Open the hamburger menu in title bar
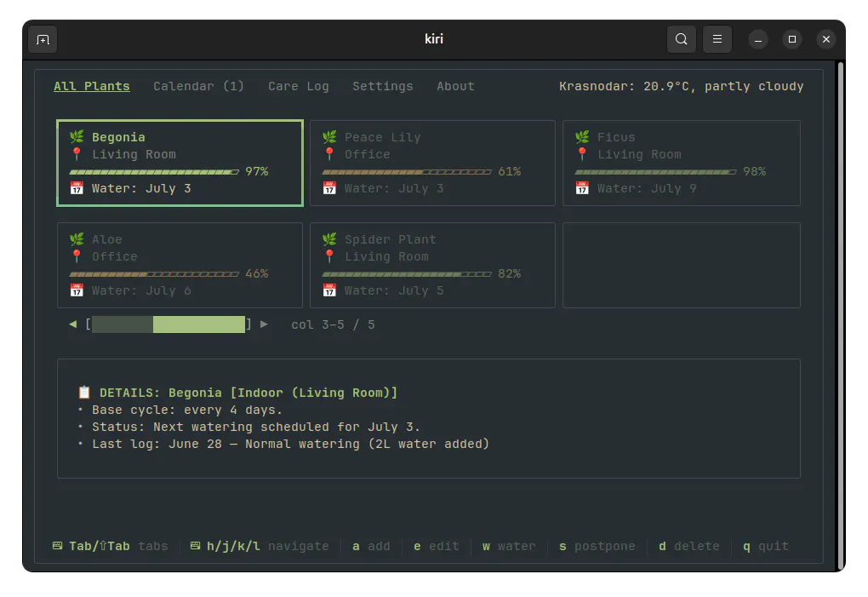Image resolution: width=868 pixels, height=597 pixels. [x=717, y=39]
